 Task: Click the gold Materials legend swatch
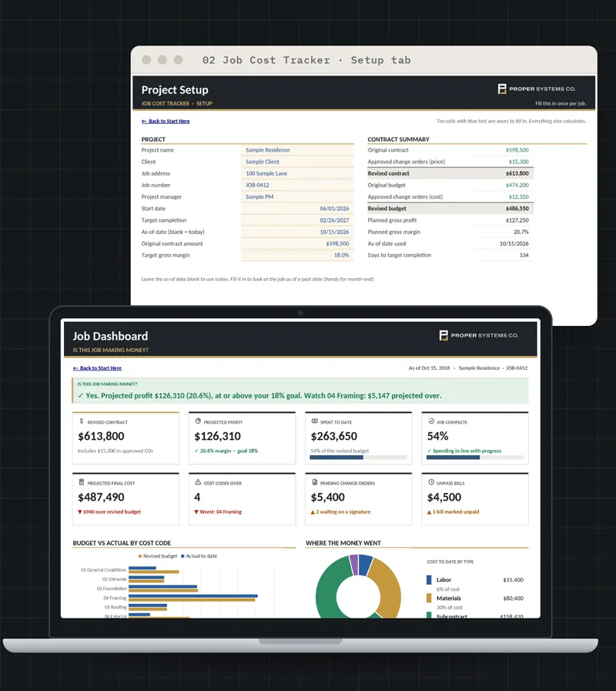(429, 598)
